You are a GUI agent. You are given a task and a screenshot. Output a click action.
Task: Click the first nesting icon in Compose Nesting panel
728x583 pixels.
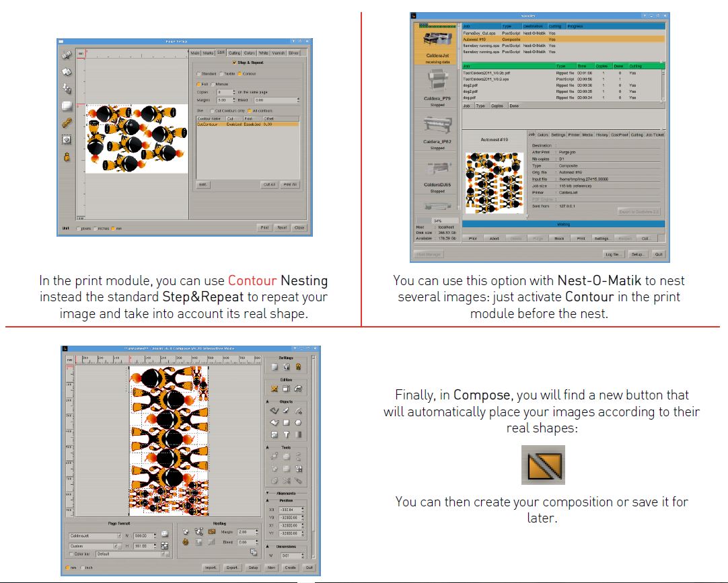click(x=186, y=531)
